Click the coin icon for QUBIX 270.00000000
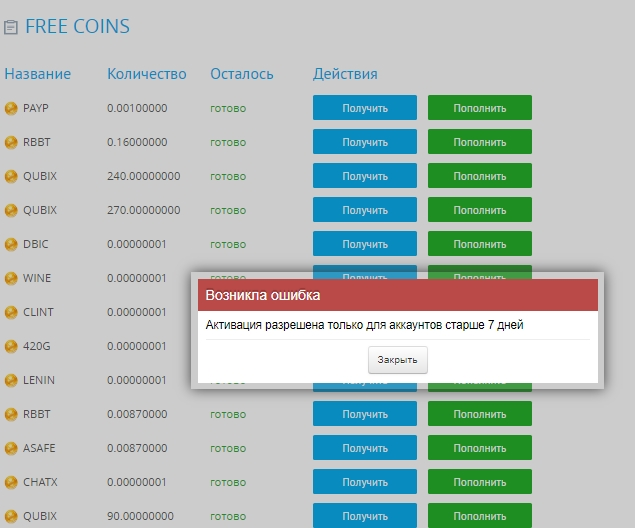 coord(11,210)
